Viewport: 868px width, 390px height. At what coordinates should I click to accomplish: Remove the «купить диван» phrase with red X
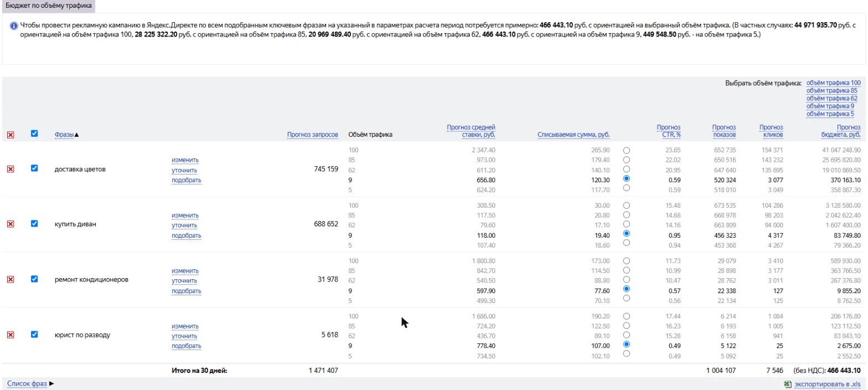(11, 224)
